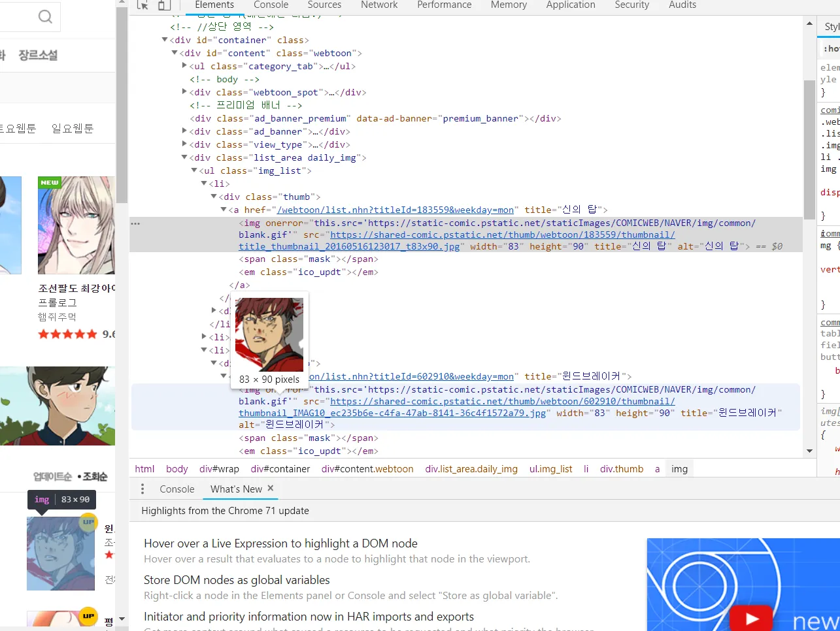Select the What's New drawer tab
The width and height of the screenshot is (840, 631).
pyautogui.click(x=236, y=489)
